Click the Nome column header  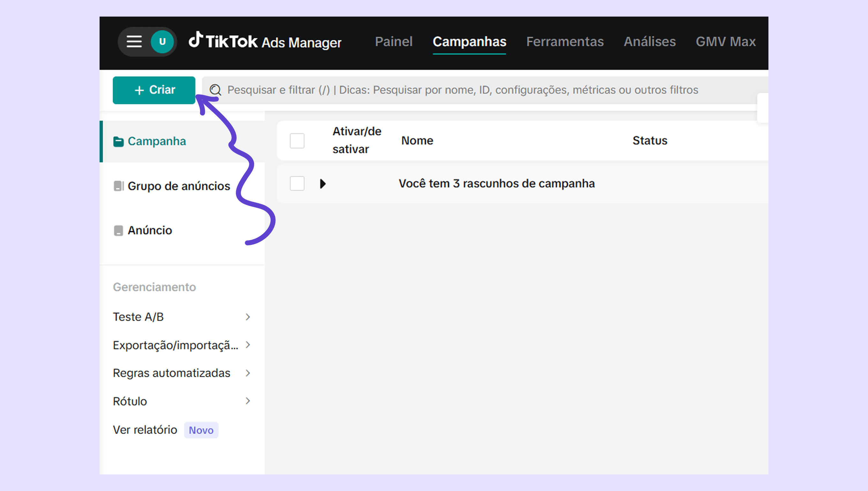(417, 140)
